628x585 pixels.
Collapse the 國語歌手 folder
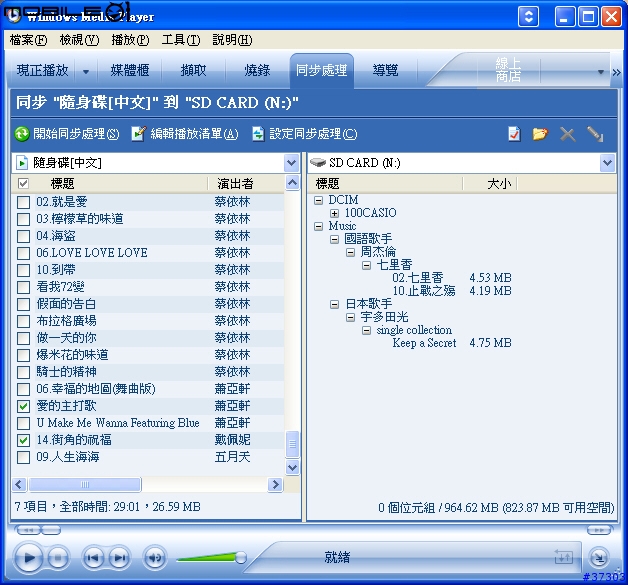334,239
